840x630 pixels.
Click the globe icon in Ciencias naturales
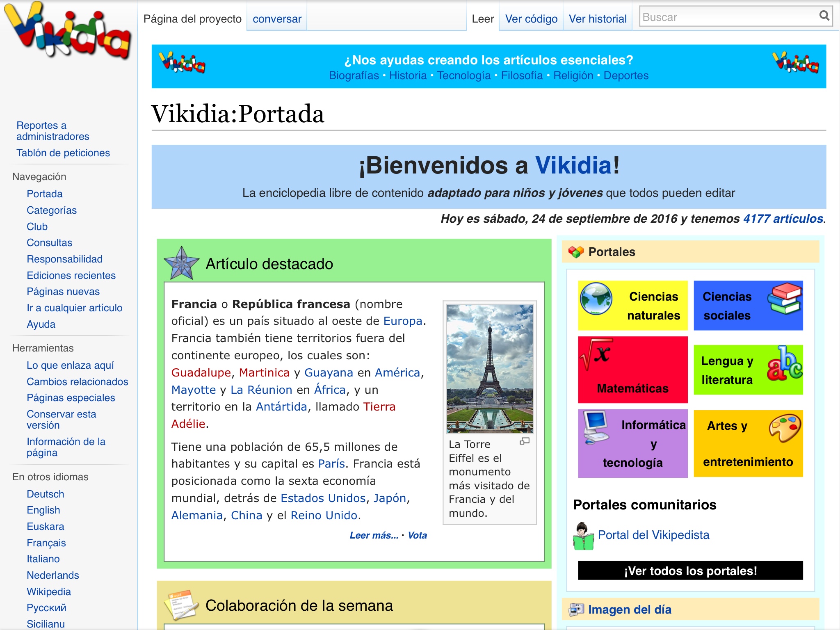point(596,299)
